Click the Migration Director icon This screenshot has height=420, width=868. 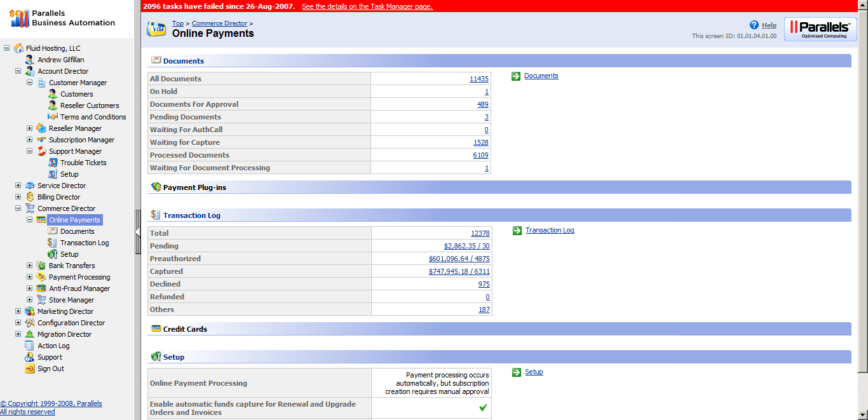coord(30,334)
